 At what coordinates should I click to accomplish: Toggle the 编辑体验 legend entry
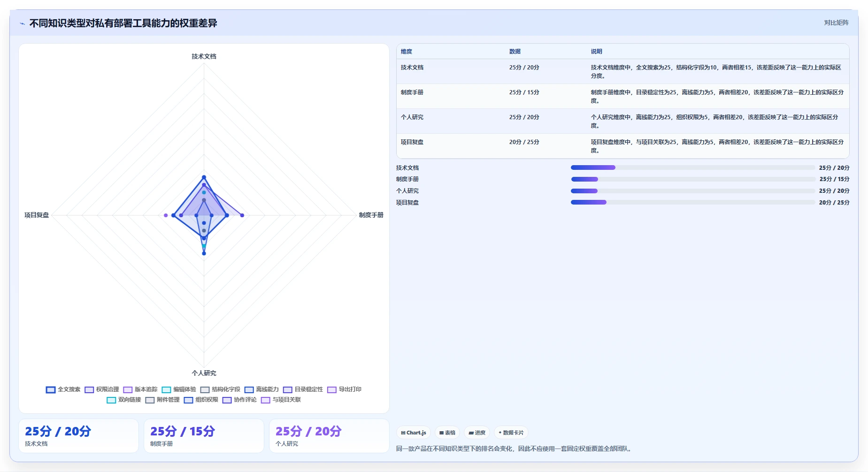(178, 389)
